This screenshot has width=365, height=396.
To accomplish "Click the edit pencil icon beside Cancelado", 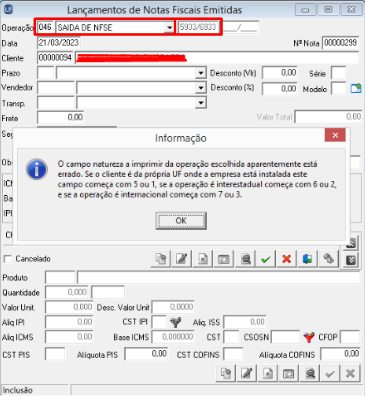I will (x=182, y=259).
